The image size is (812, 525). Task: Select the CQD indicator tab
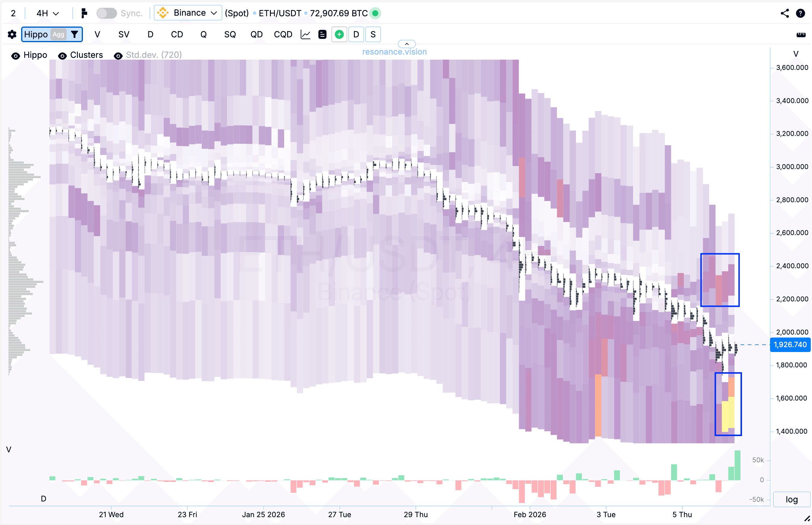coord(283,34)
